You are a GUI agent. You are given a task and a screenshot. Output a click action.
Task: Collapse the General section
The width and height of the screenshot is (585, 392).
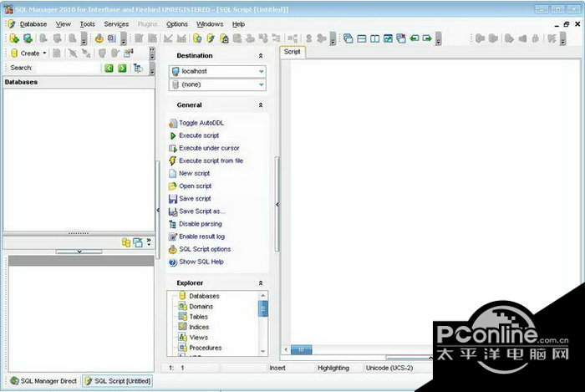[x=261, y=105]
